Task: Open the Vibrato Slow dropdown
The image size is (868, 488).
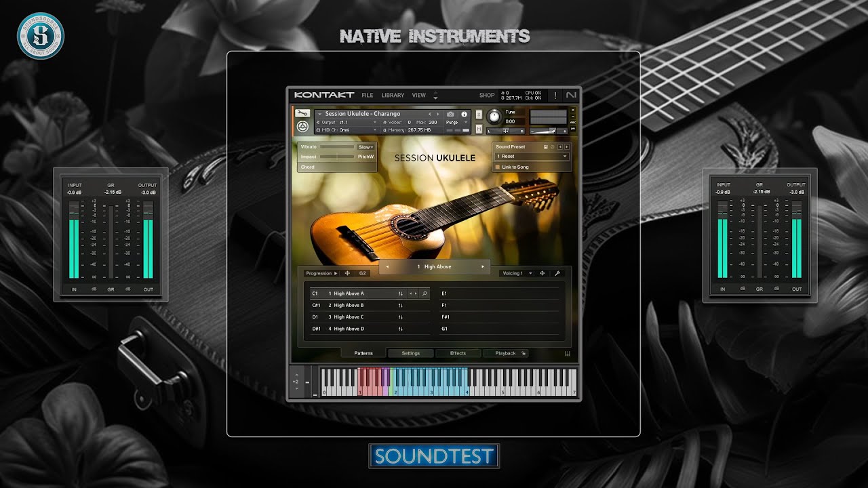Action: coord(366,147)
